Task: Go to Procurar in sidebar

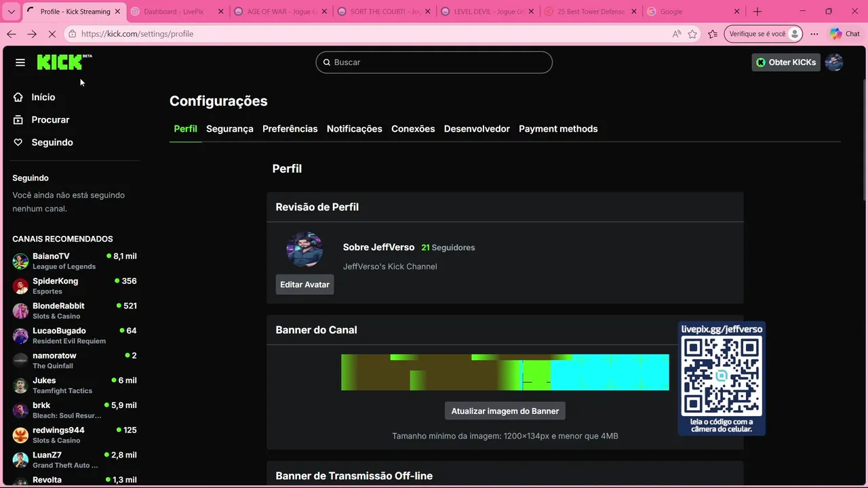Action: 50,119
